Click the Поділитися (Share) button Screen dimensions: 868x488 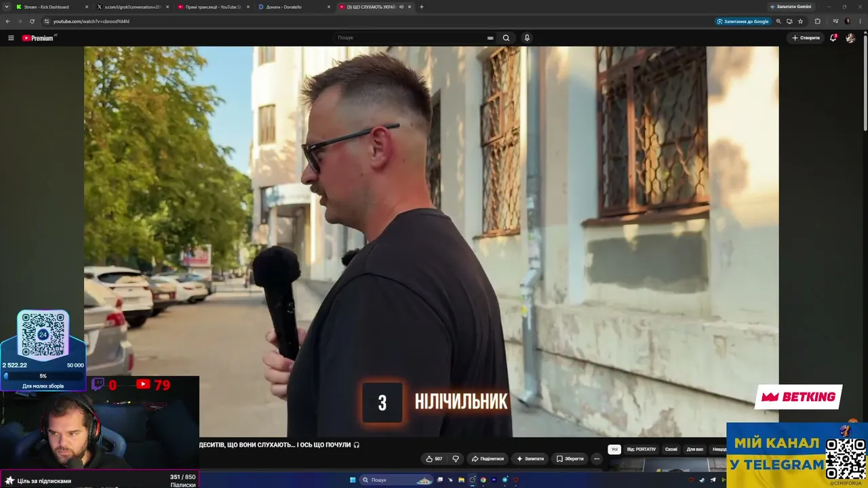(x=488, y=459)
